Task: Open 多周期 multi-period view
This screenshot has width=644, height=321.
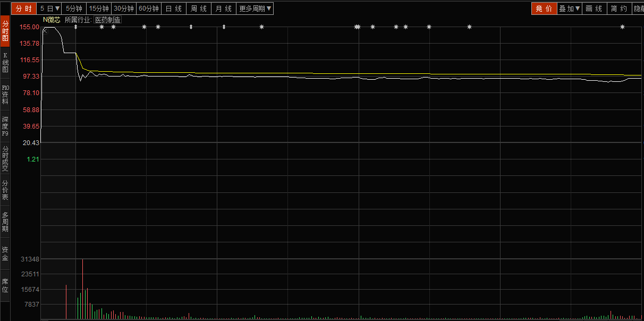Action: (5, 222)
